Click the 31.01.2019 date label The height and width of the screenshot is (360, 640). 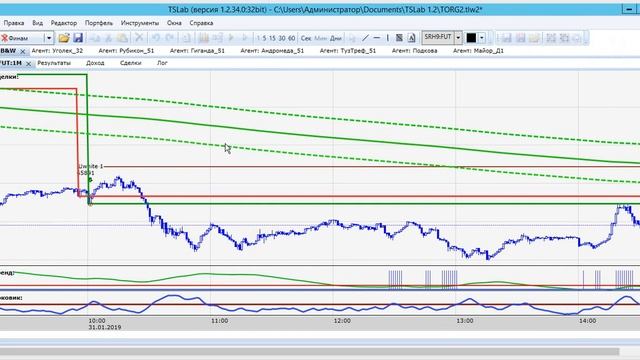pyautogui.click(x=105, y=327)
